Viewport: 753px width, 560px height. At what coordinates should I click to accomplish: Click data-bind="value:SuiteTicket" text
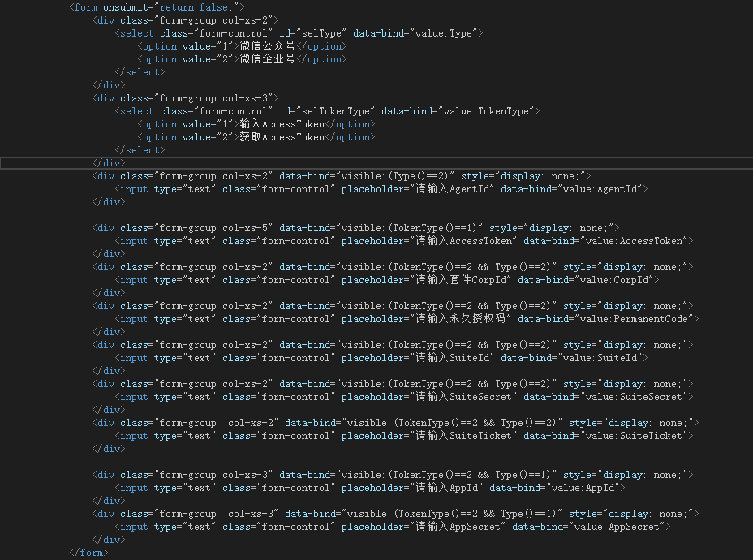point(606,435)
